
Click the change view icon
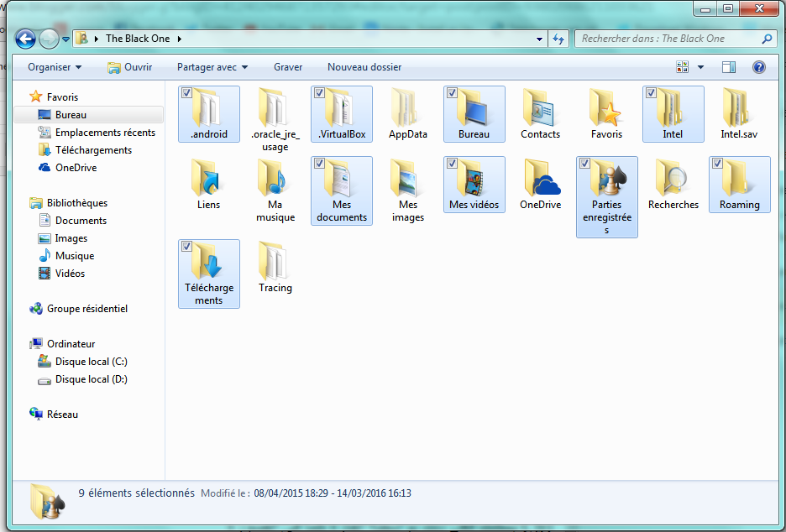(x=682, y=67)
